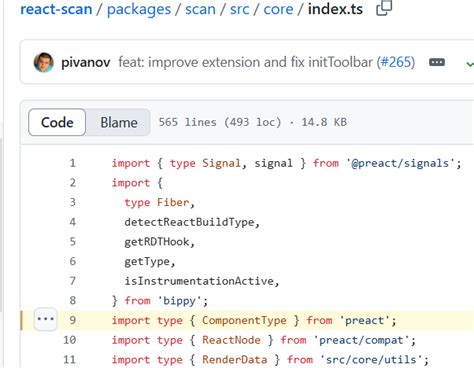This screenshot has height=368, width=474.
Task: Navigate to core folder breadcrumb
Action: (x=278, y=9)
